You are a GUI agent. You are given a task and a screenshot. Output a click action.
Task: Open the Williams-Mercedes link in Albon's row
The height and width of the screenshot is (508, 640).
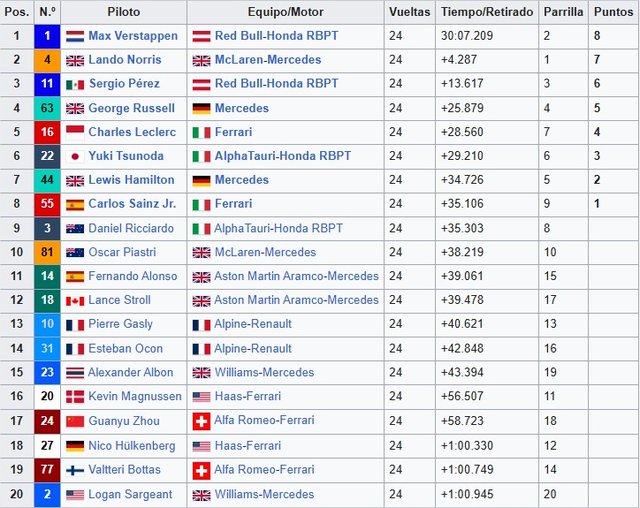[264, 373]
